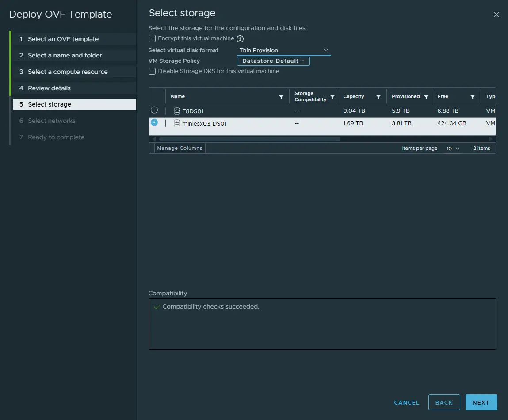508x420 pixels.
Task: Click the F8DS01 datastore icon
Action: [177, 111]
